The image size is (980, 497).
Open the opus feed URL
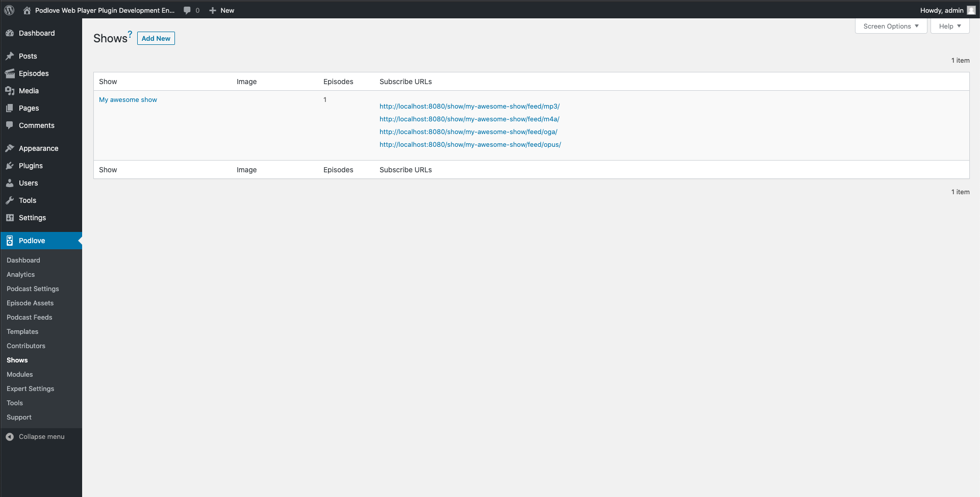pos(470,144)
